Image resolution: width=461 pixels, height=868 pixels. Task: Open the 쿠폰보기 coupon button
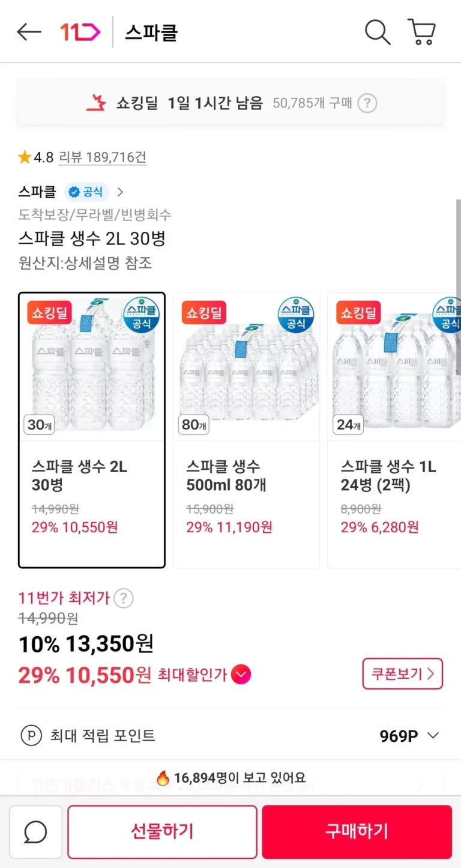(x=402, y=673)
